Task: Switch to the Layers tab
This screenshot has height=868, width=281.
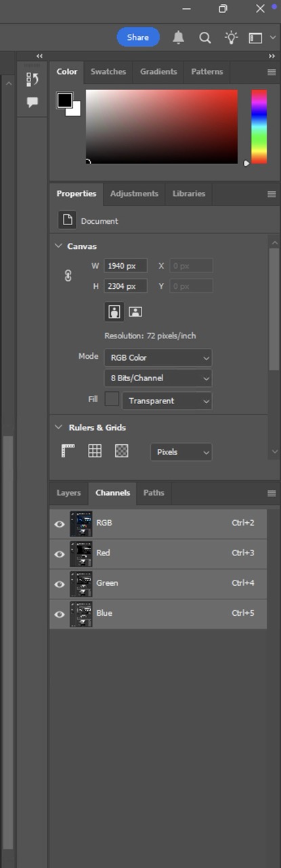Action: click(x=68, y=493)
